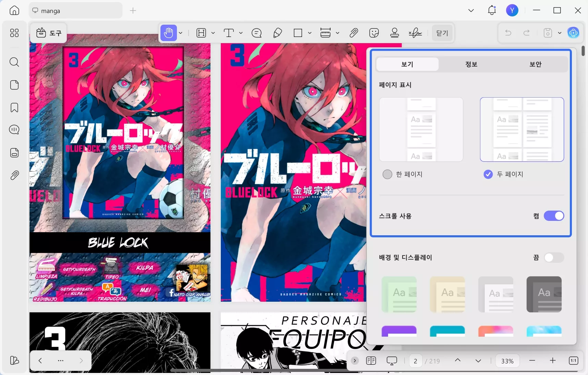This screenshot has width=588, height=375.
Task: Fit page to actual size 1:1
Action: [x=573, y=361]
